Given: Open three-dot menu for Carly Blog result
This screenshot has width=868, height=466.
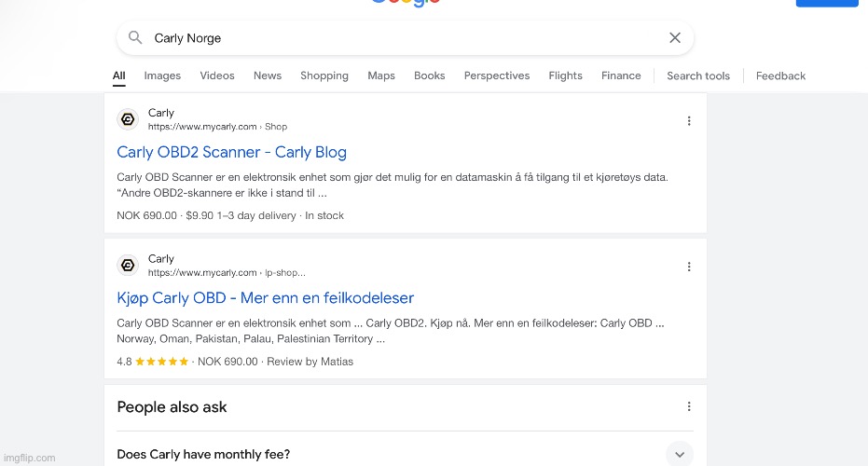Looking at the screenshot, I should pos(689,121).
